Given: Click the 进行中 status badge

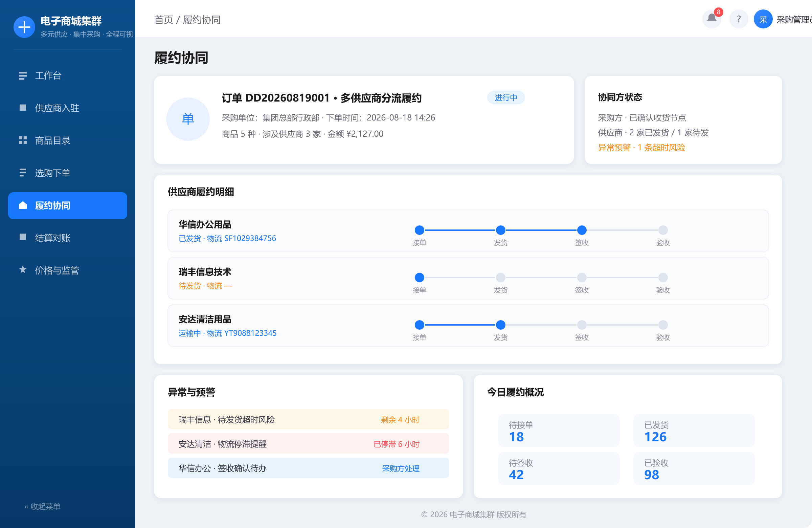Looking at the screenshot, I should [505, 97].
